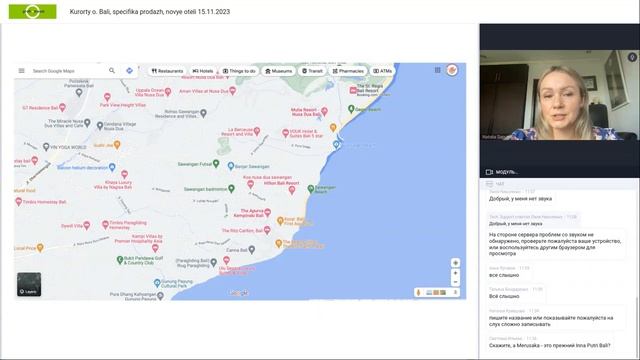The image size is (640, 360).
Task: Select the Street View pegman icon
Action: click(x=418, y=292)
